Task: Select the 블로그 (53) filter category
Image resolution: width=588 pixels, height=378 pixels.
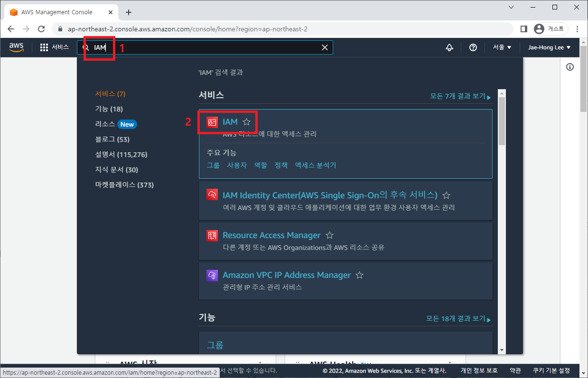Action: 112,139
